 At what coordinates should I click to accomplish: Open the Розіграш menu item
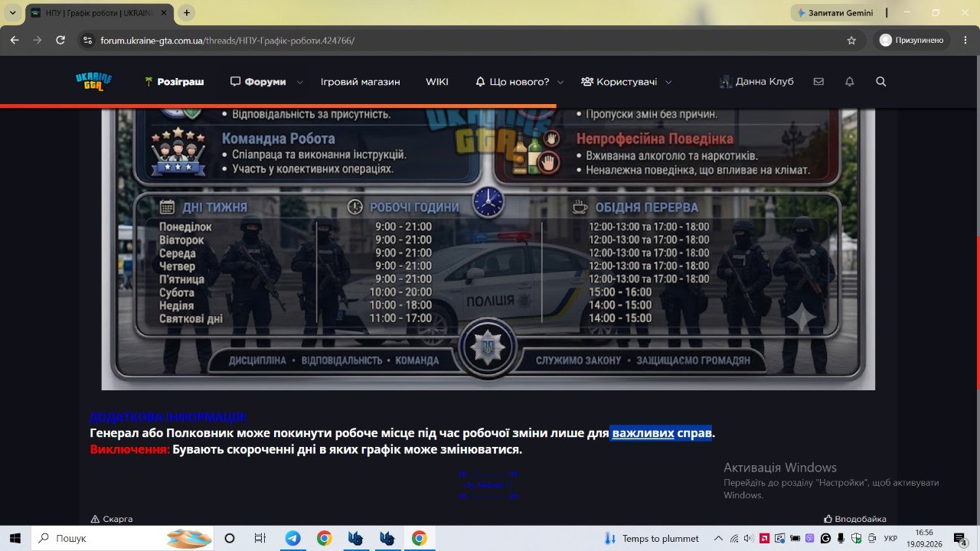(174, 82)
